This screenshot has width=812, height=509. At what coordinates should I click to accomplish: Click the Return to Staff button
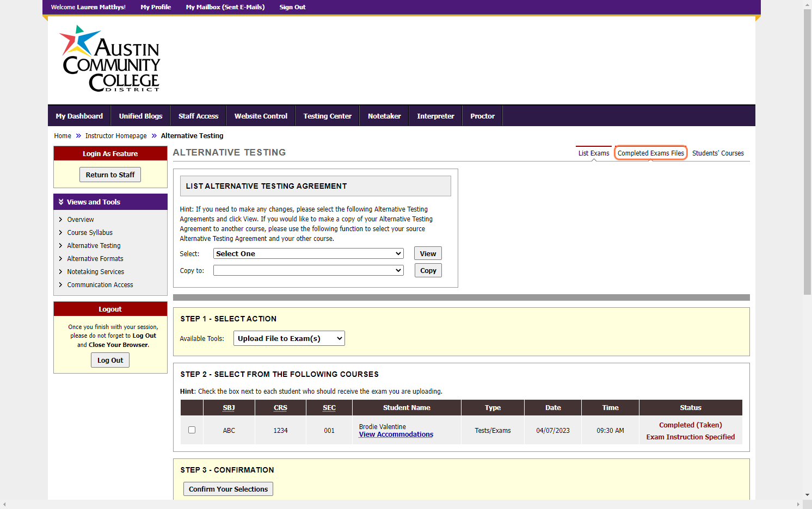[x=110, y=175]
